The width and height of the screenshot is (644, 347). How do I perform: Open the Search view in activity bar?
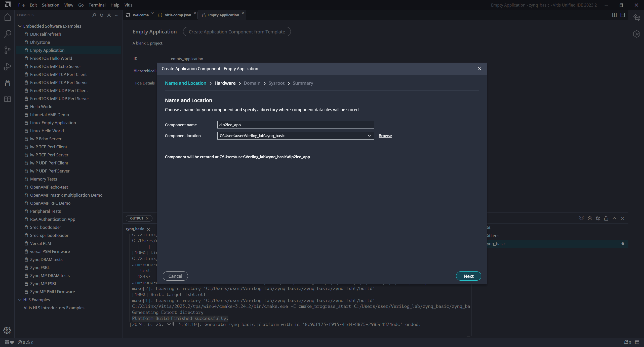coord(8,34)
